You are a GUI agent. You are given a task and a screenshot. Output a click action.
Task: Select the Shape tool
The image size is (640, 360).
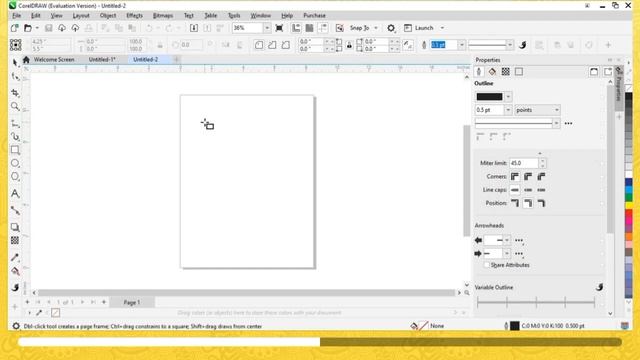coord(15,77)
